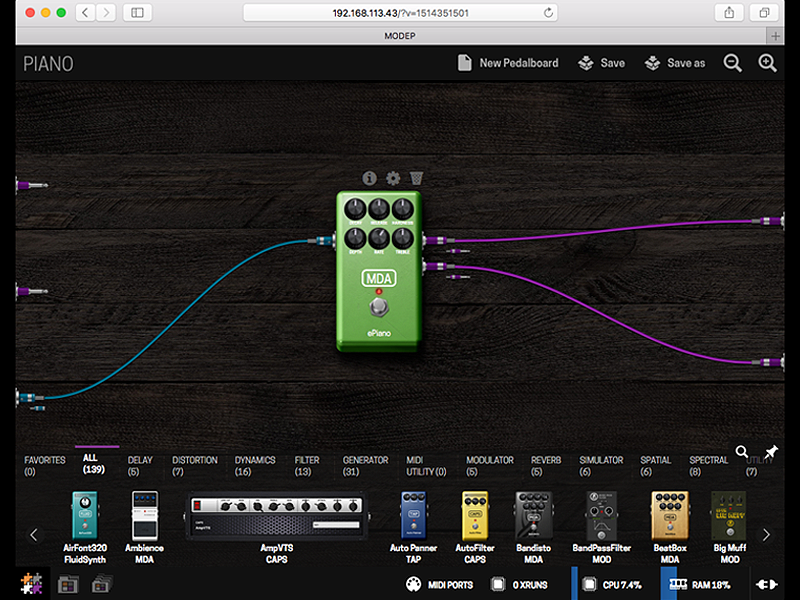The image size is (800, 600).
Task: Click Save as in the top bar
Action: point(674,63)
